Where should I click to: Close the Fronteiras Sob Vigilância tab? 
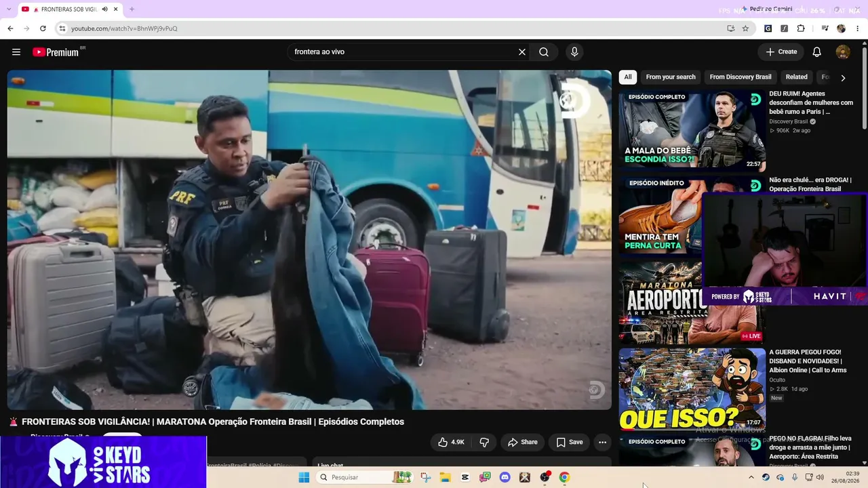pos(116,9)
